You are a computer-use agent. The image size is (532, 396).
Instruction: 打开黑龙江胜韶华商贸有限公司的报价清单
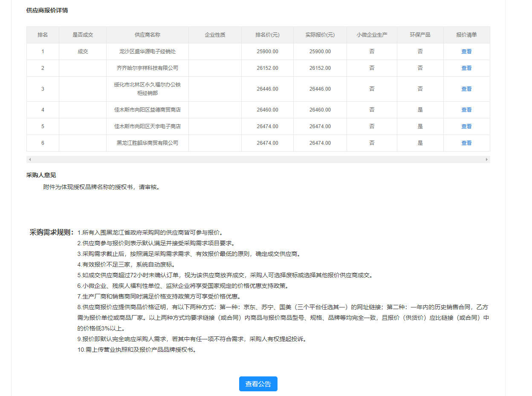(x=466, y=143)
